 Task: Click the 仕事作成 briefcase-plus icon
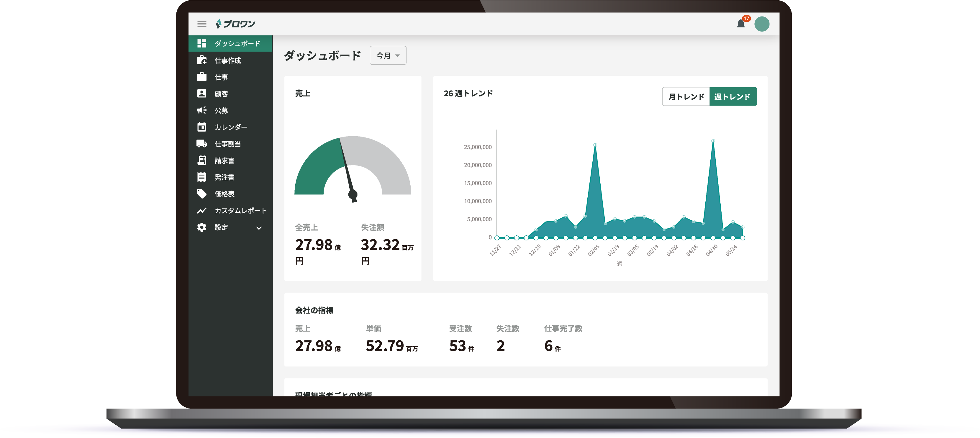point(201,60)
